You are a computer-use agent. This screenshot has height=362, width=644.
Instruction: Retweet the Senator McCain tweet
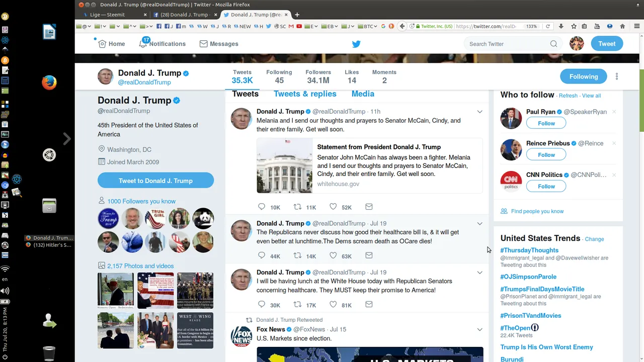coord(297,207)
